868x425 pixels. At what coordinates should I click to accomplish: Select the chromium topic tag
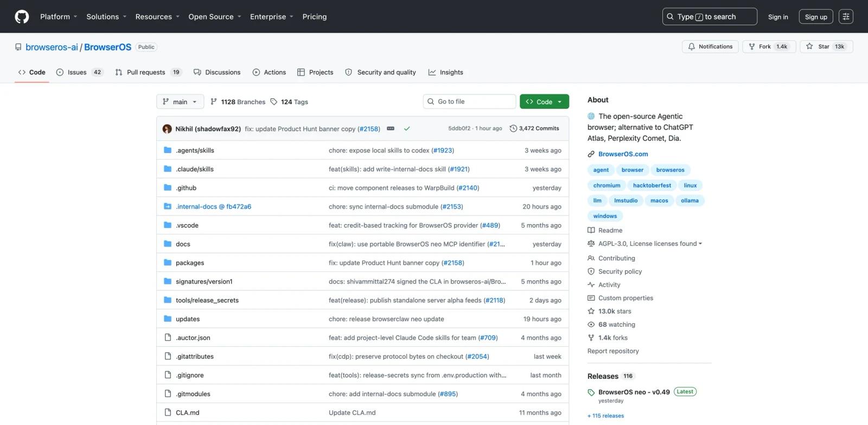(607, 186)
